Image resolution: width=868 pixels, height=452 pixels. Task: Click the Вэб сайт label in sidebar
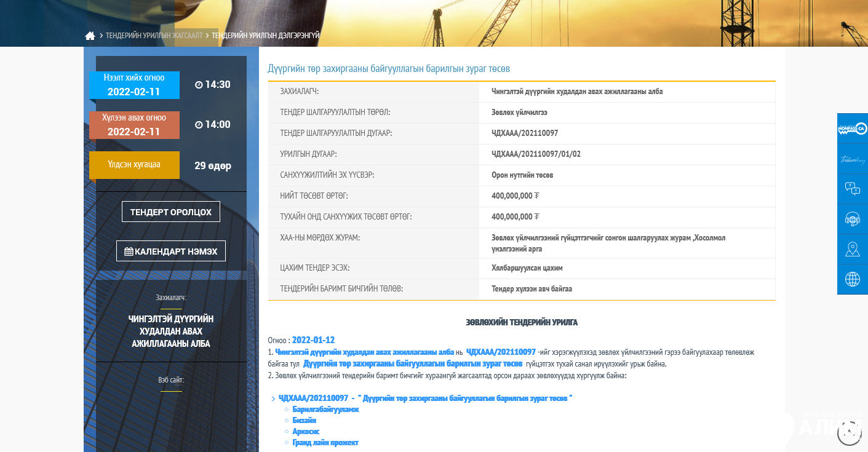171,380
